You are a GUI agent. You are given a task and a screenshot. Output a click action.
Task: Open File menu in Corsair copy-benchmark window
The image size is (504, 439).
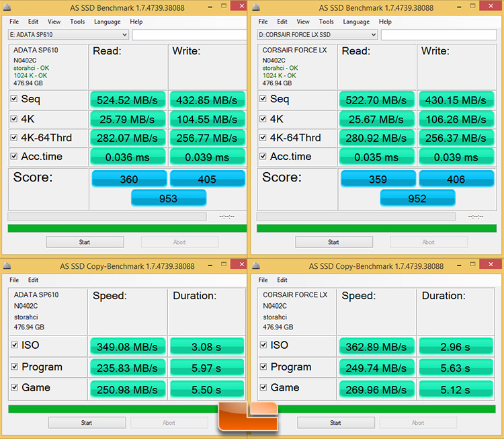coord(263,280)
